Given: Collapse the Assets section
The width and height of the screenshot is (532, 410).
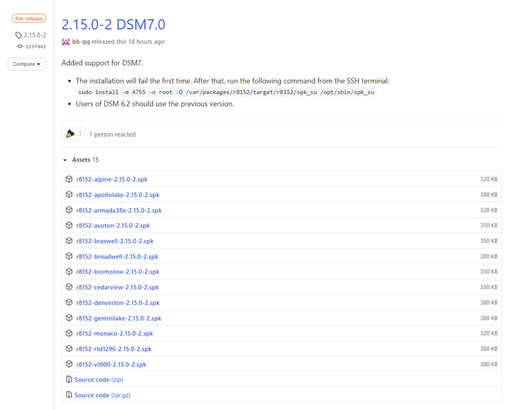Looking at the screenshot, I should click(81, 160).
